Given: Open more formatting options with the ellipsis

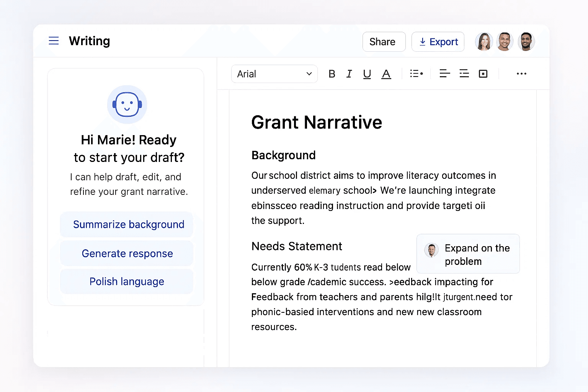Looking at the screenshot, I should pyautogui.click(x=521, y=73).
